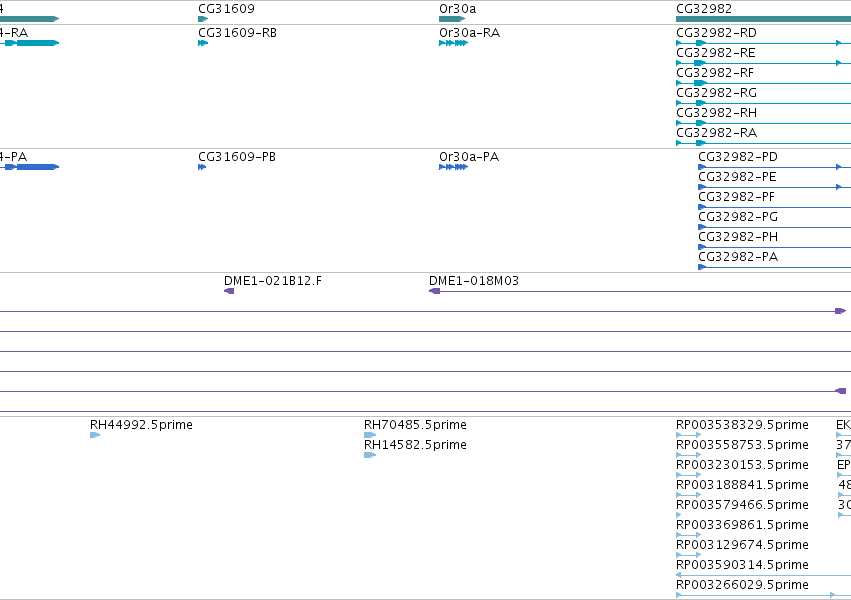This screenshot has height=600, width=851.
Task: Click the RH44992.5prime EST glyph
Action: coord(95,435)
